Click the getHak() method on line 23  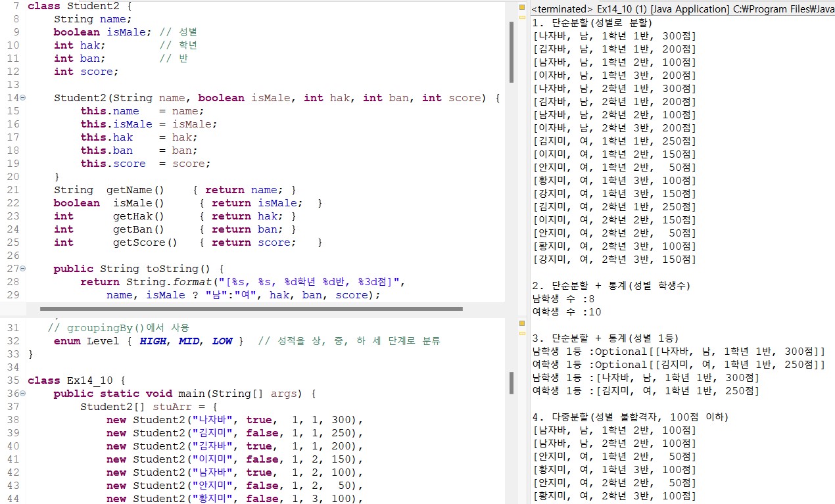click(x=175, y=216)
